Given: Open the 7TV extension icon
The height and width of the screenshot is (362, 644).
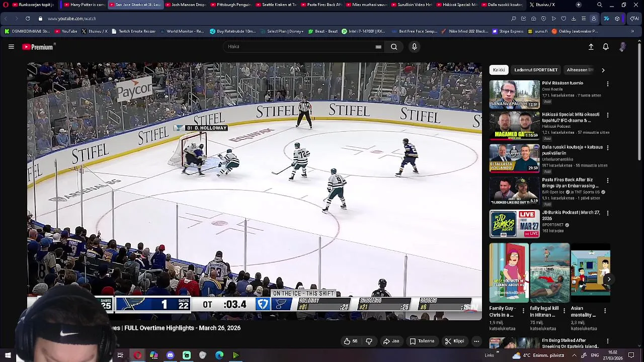Looking at the screenshot, I should click(x=606, y=19).
